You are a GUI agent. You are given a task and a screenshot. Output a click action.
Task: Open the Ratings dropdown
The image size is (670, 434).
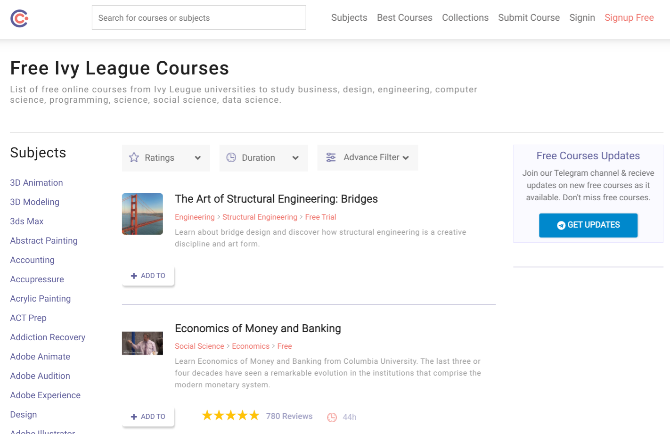tap(166, 158)
